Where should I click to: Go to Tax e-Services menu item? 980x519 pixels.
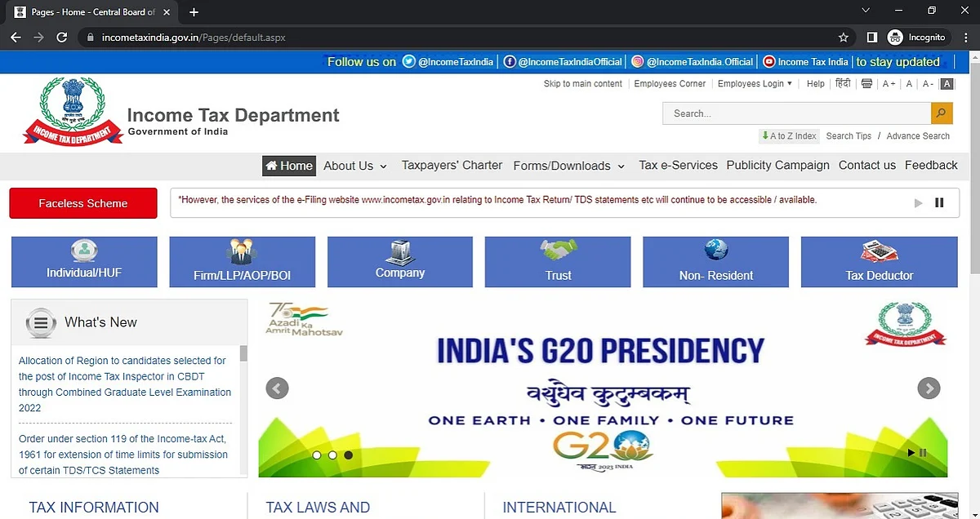point(678,165)
